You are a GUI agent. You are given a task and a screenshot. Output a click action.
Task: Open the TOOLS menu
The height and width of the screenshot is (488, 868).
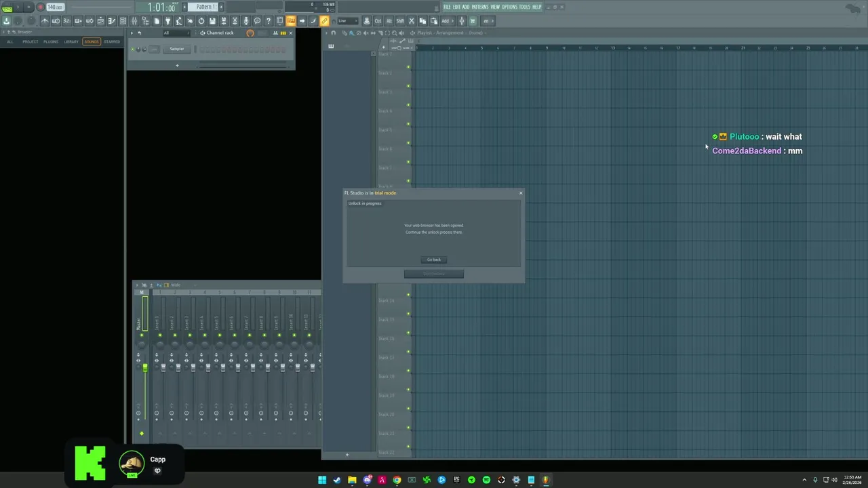525,7
